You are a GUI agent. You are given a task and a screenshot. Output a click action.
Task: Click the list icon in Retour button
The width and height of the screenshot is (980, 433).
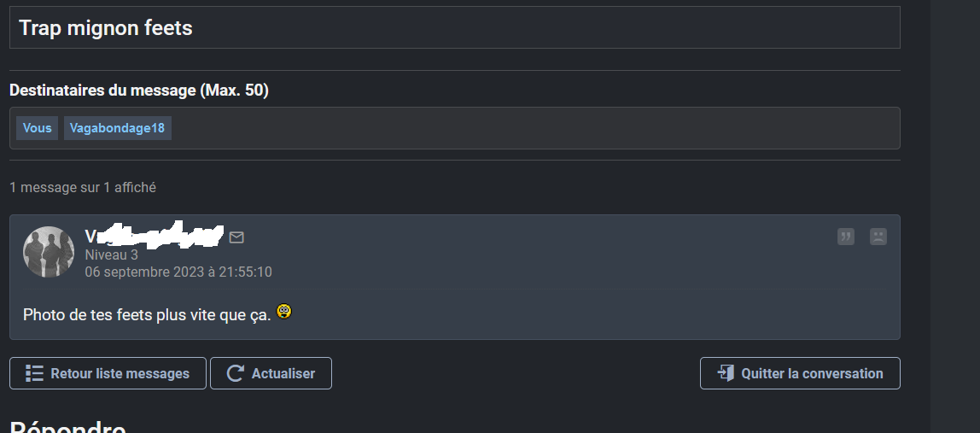35,373
